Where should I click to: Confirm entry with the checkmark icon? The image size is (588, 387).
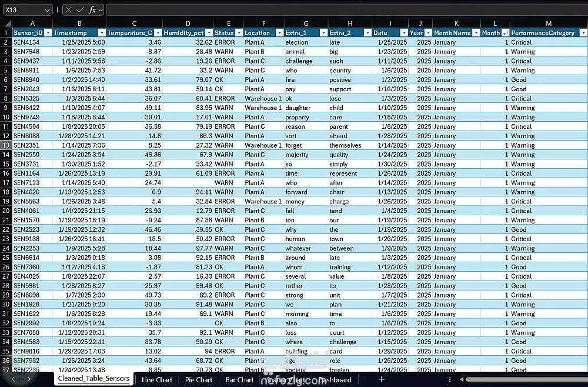79,10
